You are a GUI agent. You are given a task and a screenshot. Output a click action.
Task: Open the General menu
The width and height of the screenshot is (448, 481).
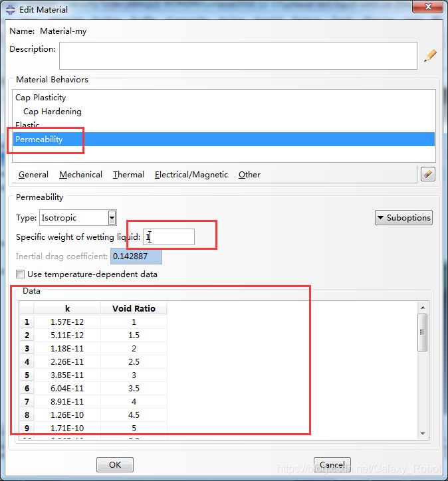point(33,175)
